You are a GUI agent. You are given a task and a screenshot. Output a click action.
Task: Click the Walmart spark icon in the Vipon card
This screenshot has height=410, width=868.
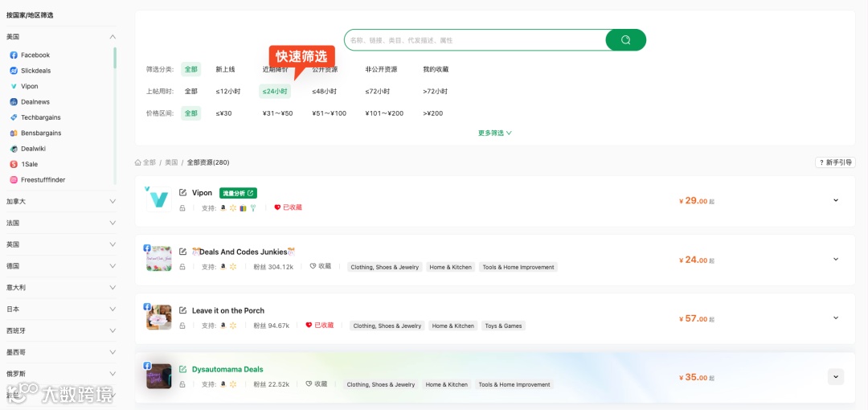(233, 207)
